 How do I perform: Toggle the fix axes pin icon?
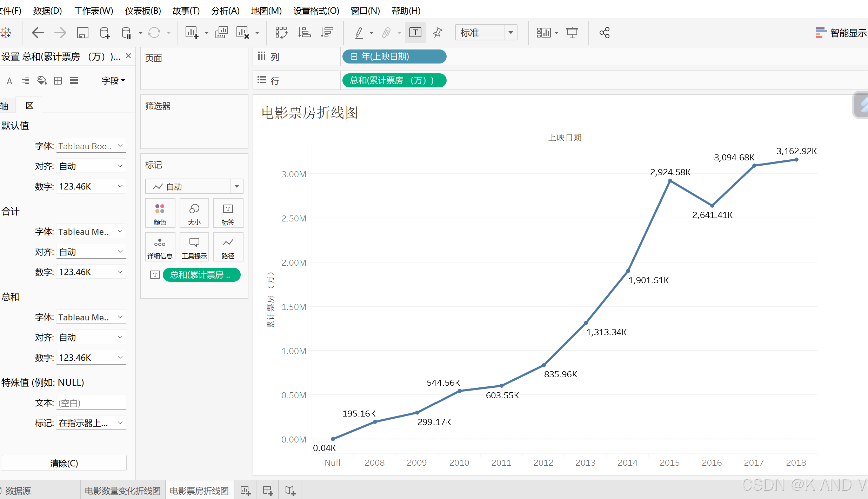[438, 33]
